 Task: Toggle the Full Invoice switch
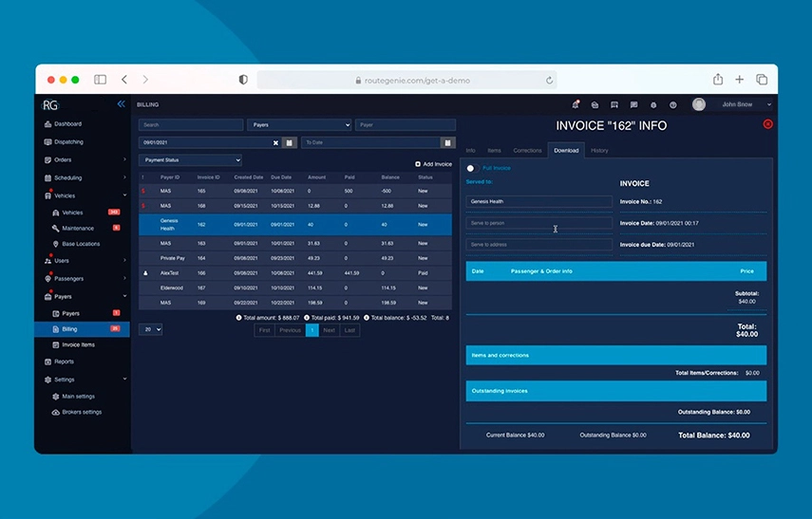click(x=471, y=168)
